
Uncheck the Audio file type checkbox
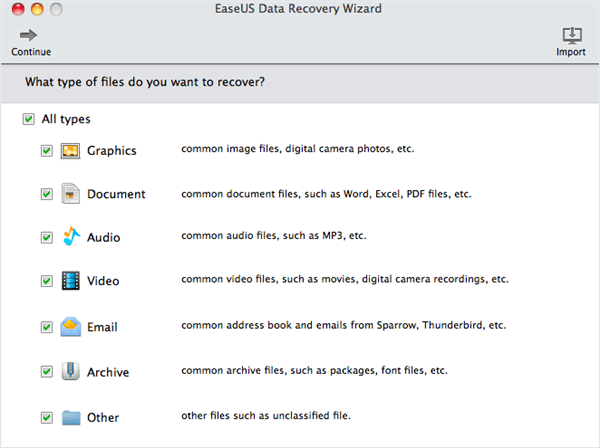[47, 238]
